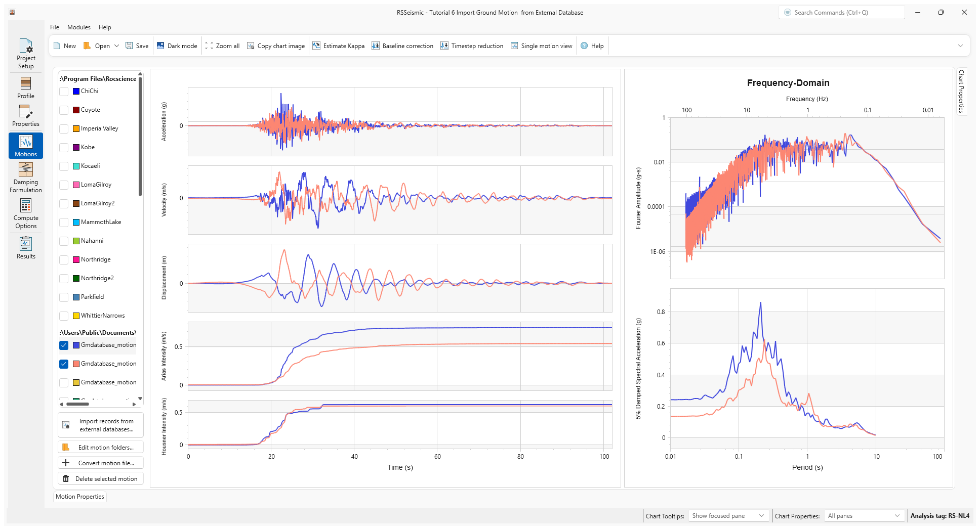The image size is (980, 530).
Task: Open the Results panel
Action: pyautogui.click(x=25, y=247)
